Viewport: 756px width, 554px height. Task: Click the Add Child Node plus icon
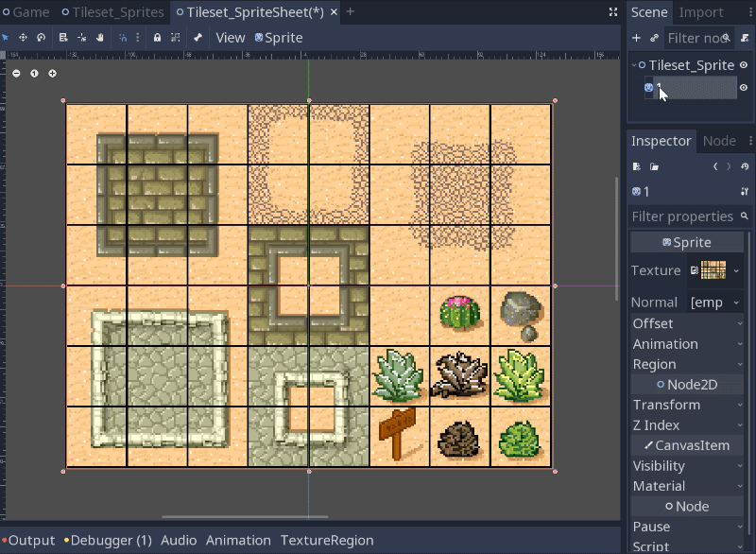[x=637, y=38]
